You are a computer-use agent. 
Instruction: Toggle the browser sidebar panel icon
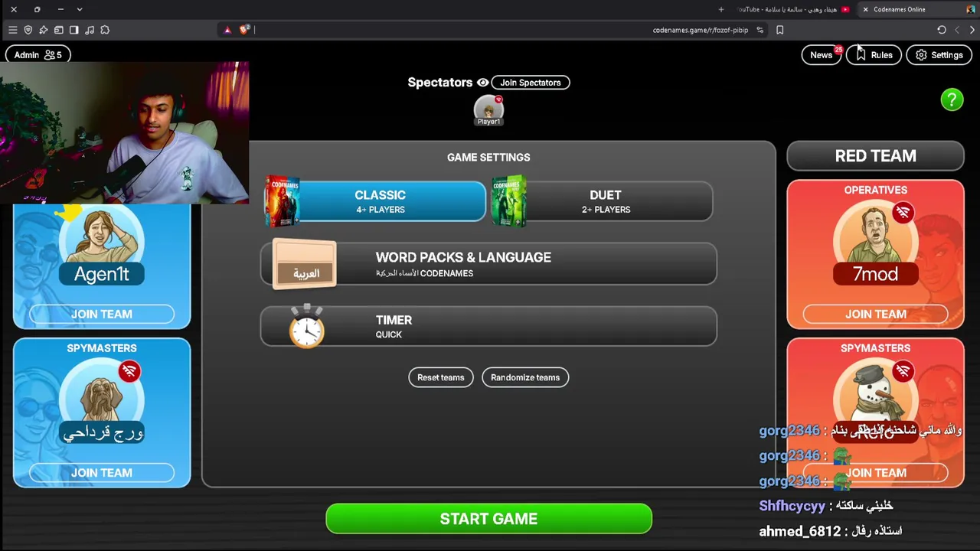coord(74,30)
